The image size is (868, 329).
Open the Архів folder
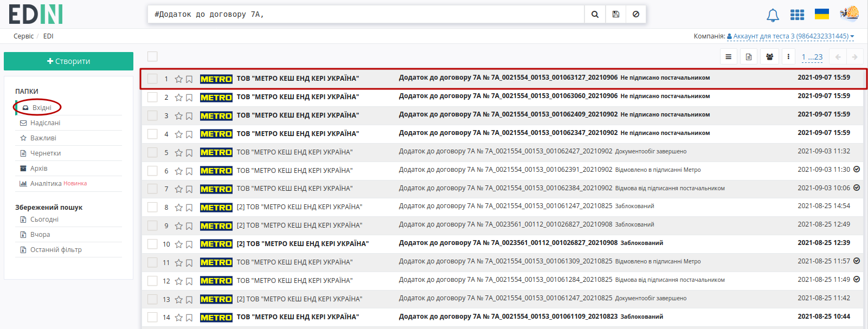click(x=38, y=169)
